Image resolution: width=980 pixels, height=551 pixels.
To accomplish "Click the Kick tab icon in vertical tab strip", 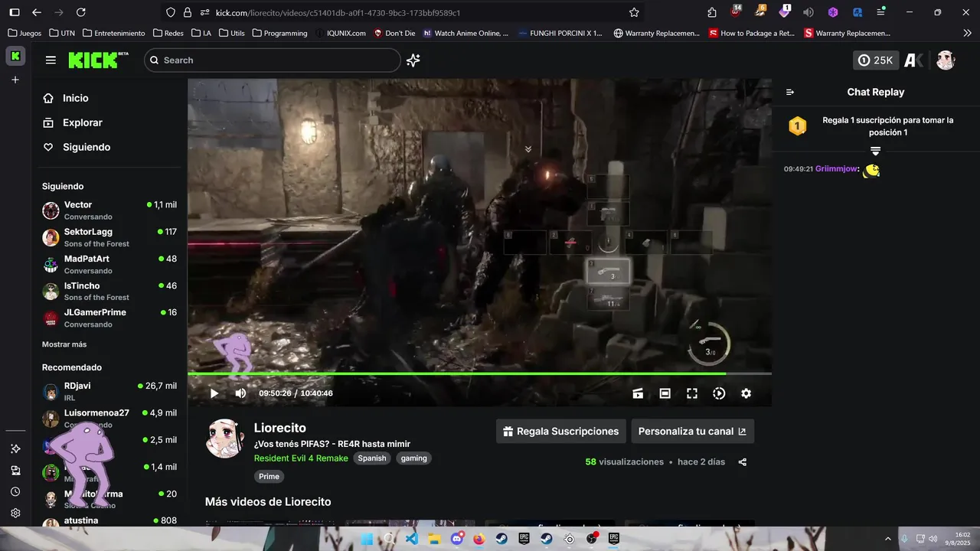I will 15,56.
